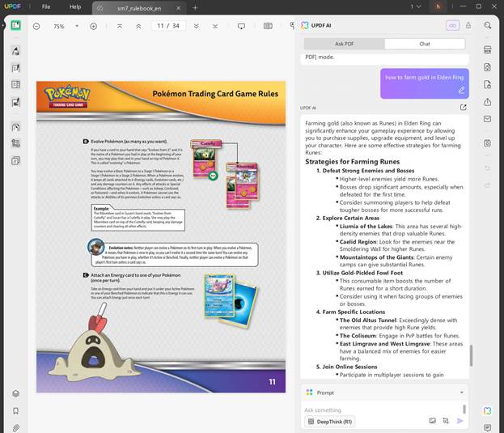Toggle the UPDF AI panel button
504x433 pixels.
(487, 410)
